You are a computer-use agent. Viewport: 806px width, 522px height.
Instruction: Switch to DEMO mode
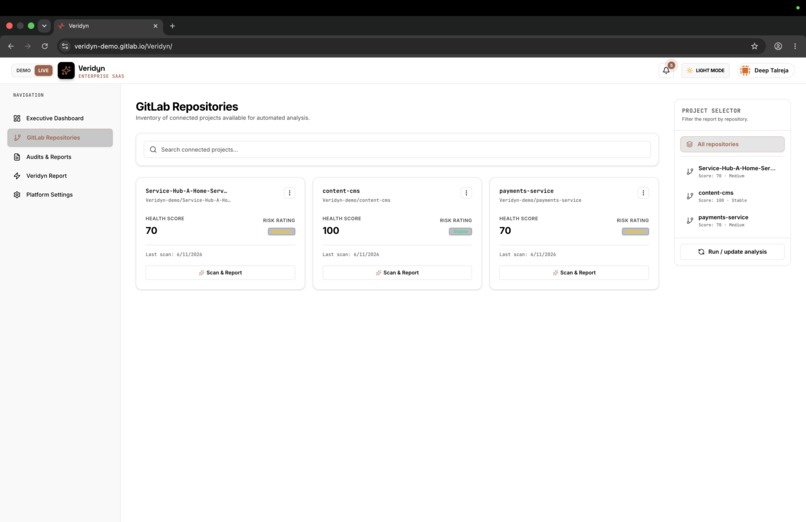click(x=23, y=70)
